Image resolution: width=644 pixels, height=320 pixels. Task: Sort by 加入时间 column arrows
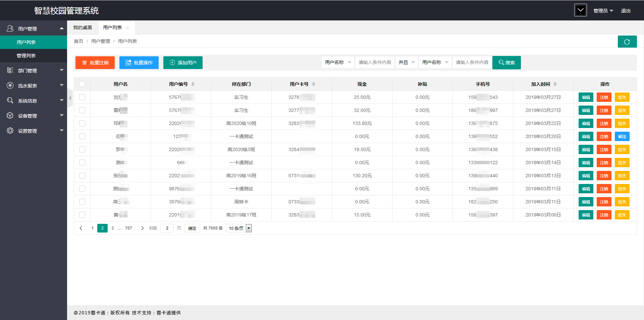click(x=555, y=84)
